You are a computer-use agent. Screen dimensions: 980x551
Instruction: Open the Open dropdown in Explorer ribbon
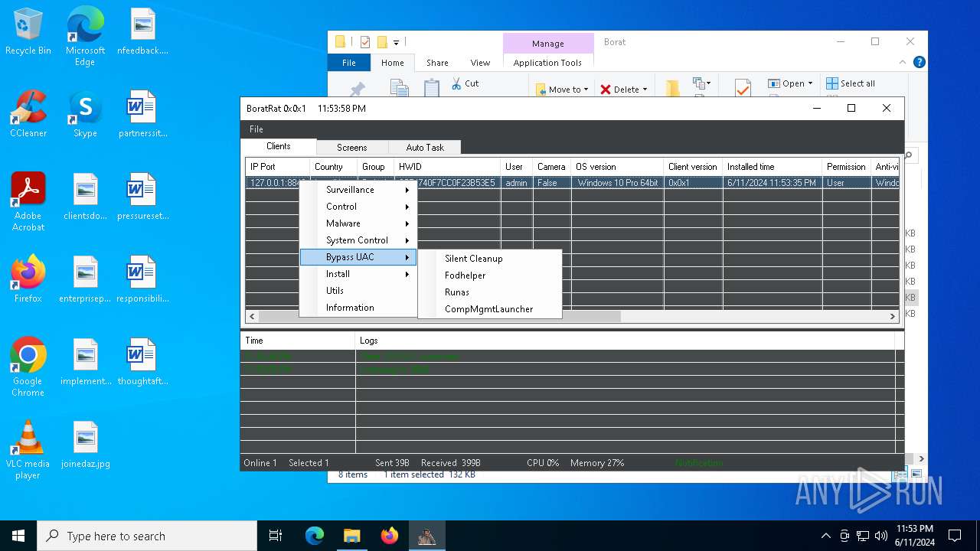(791, 83)
